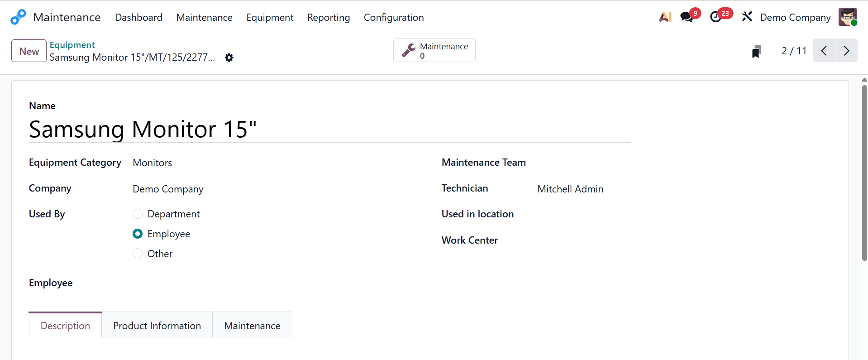Open the activities clock icon with 23 badge

click(715, 17)
